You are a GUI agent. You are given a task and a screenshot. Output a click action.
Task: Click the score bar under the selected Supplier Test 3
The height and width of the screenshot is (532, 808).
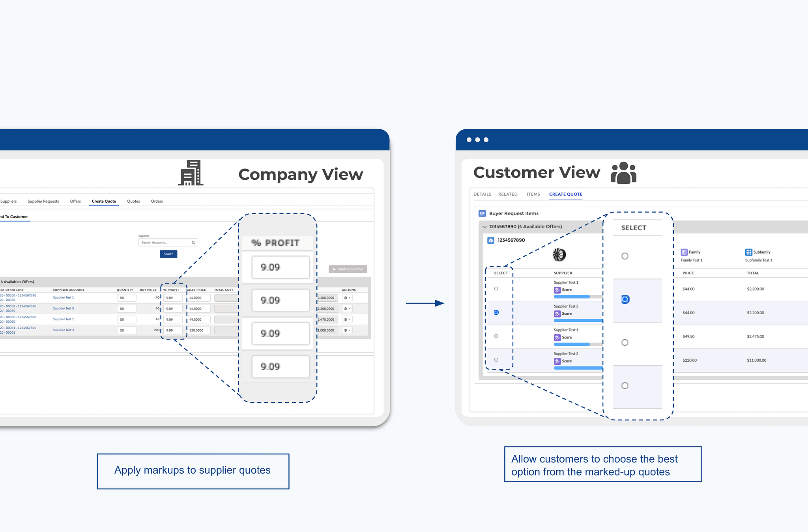[578, 320]
